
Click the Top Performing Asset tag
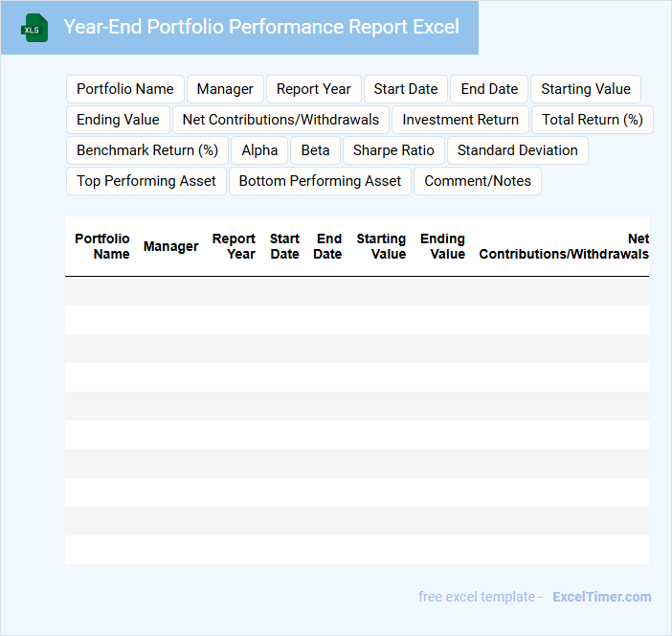click(x=146, y=181)
